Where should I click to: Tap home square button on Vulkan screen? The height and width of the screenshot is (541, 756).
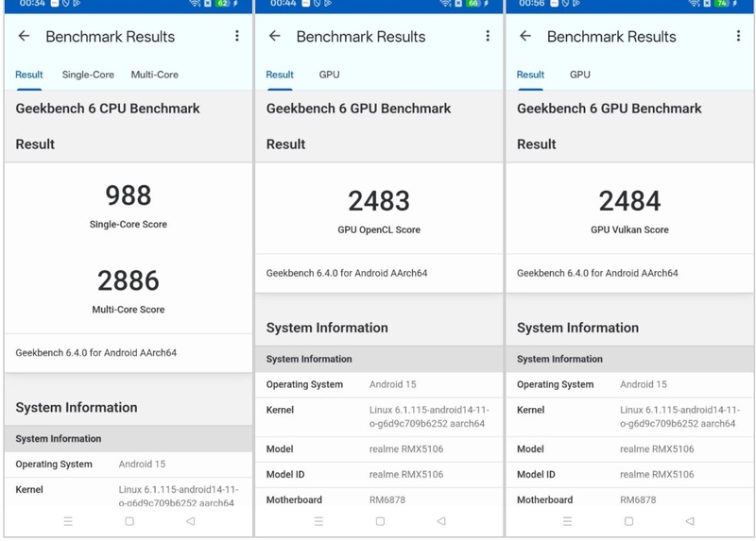point(628,521)
